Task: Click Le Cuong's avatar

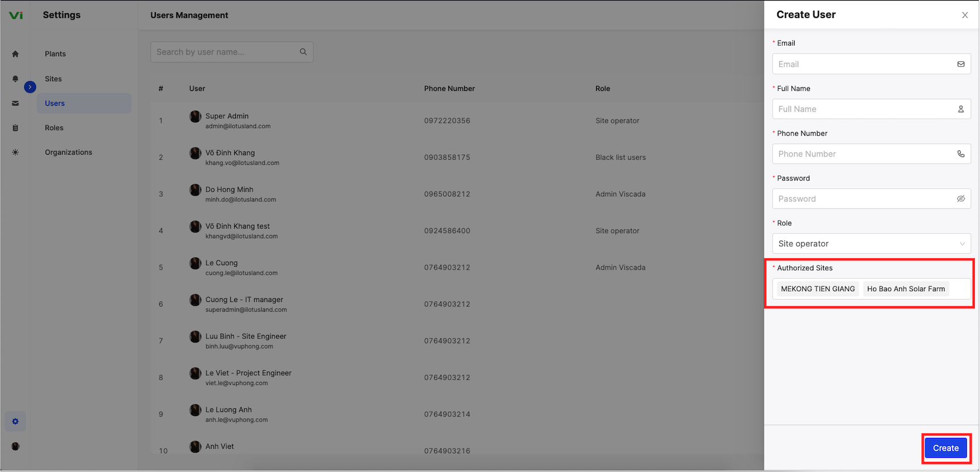Action: pos(195,263)
